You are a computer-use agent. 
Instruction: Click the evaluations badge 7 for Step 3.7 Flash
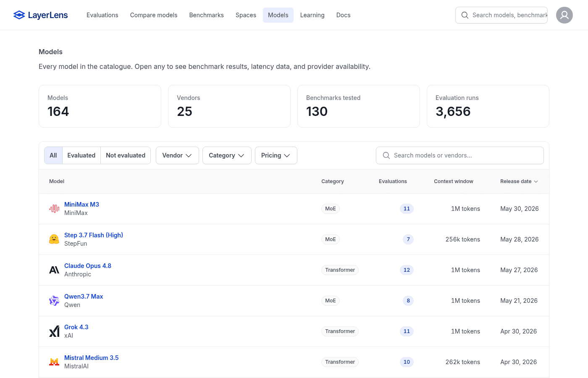[408, 239]
